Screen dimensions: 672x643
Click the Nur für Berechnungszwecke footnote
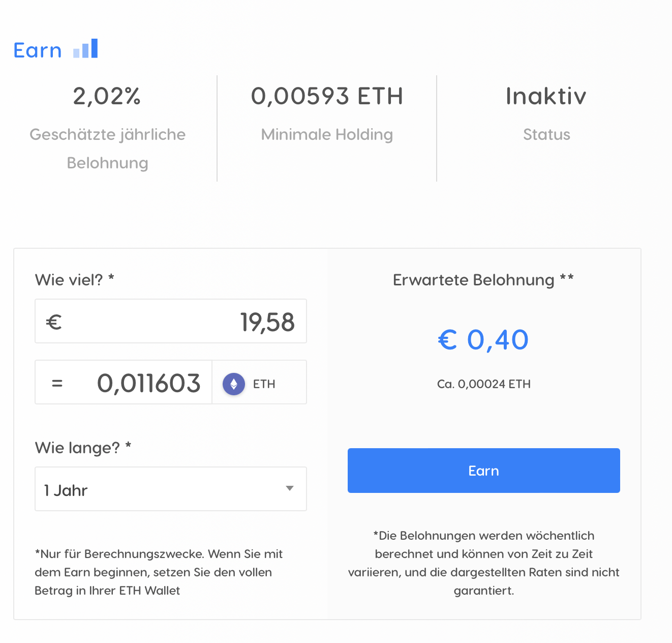click(159, 572)
